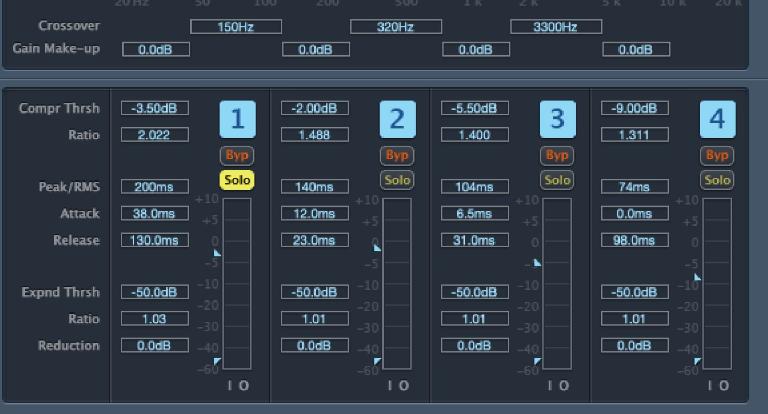Image resolution: width=768 pixels, height=414 pixels.
Task: Select the 38.0ms attack field
Action: pyautogui.click(x=155, y=214)
